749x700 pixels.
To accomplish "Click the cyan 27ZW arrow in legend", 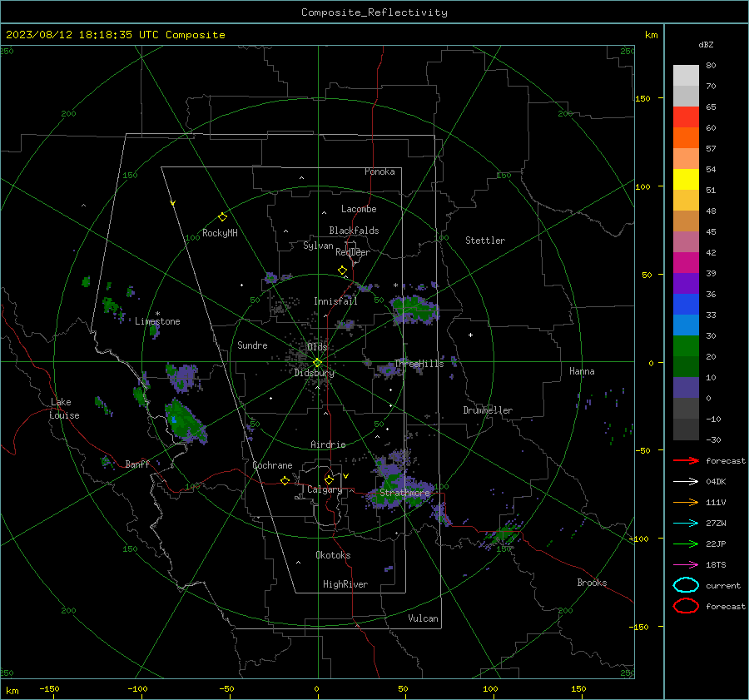I will tap(686, 524).
